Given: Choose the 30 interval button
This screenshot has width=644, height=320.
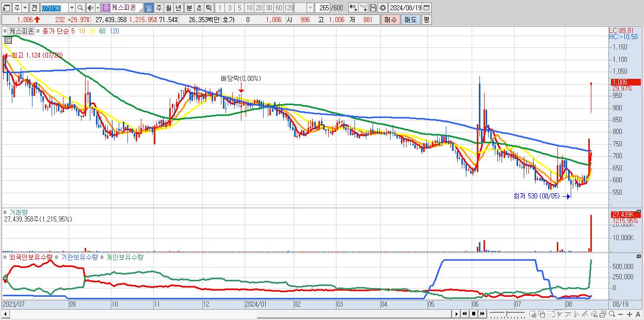Looking at the screenshot, I should pos(269,8).
